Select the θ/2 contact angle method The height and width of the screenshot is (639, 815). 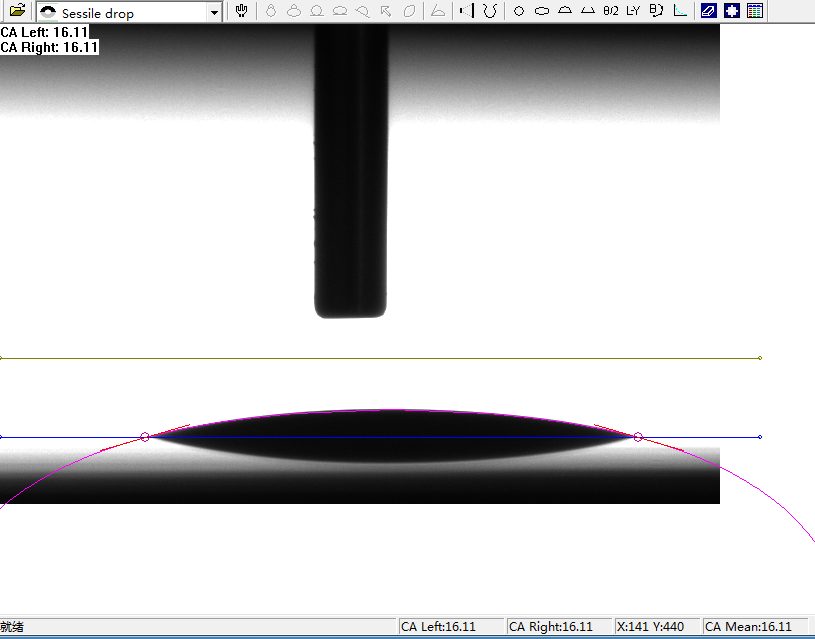point(610,11)
